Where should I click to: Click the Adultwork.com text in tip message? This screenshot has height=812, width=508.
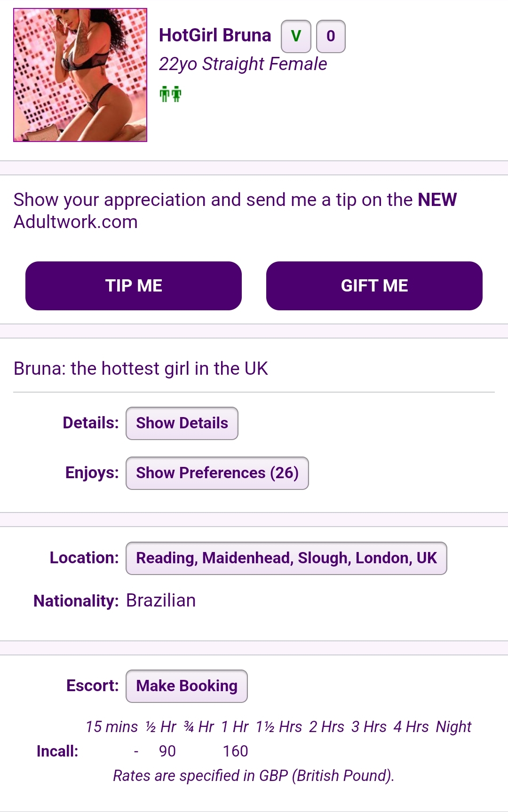tap(76, 222)
